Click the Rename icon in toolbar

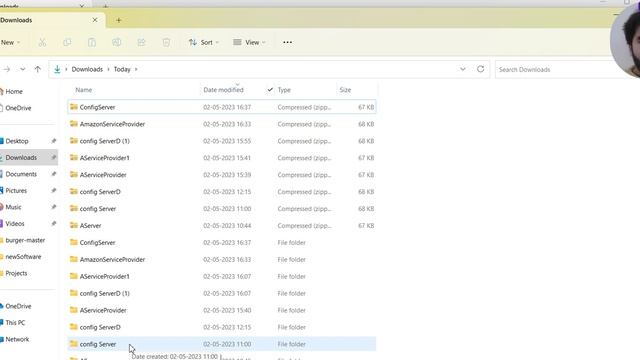[x=117, y=42]
